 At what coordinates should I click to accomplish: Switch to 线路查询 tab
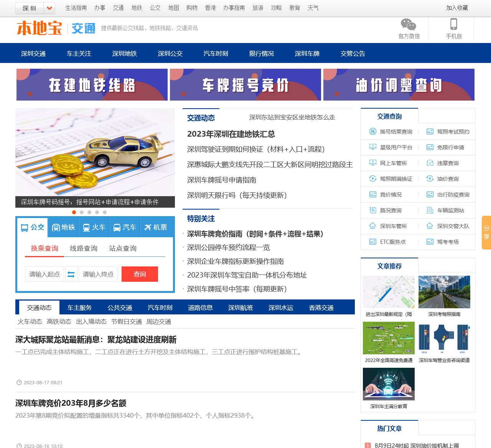coord(84,248)
